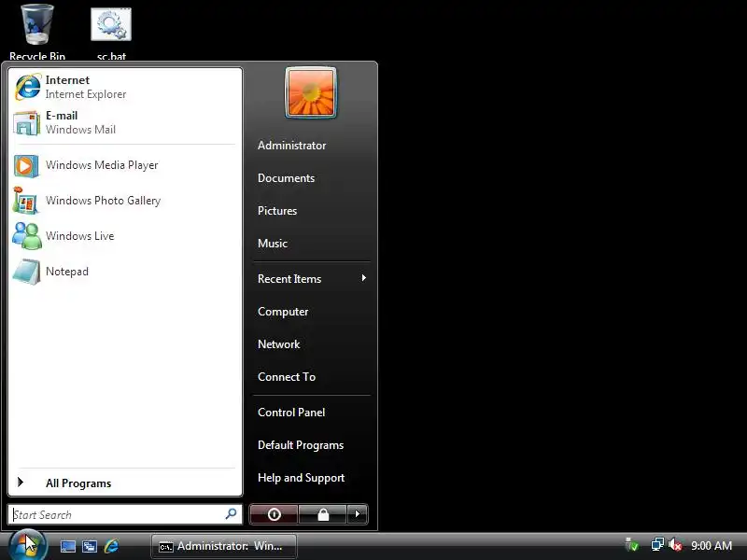Screen dimensions: 747x560
Task: Open Help and Support
Action: pos(301,478)
